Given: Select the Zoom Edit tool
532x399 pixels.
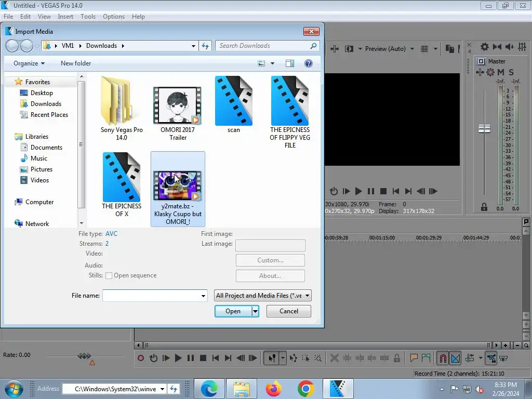Looking at the screenshot, I should click(318, 358).
